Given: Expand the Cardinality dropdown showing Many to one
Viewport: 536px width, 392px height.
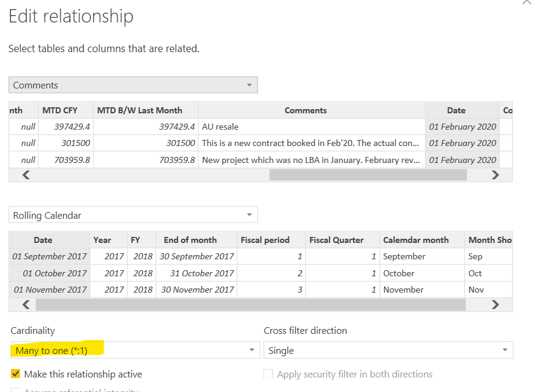Looking at the screenshot, I should click(x=136, y=350).
